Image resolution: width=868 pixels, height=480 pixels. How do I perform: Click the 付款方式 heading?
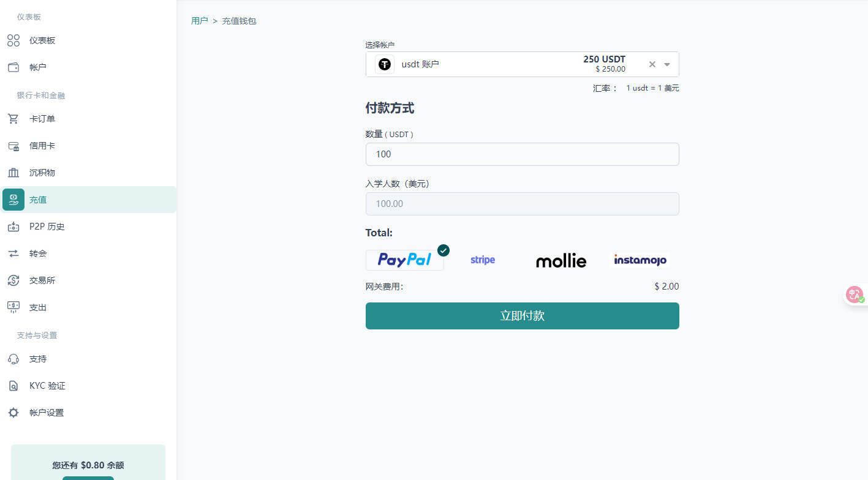point(390,108)
